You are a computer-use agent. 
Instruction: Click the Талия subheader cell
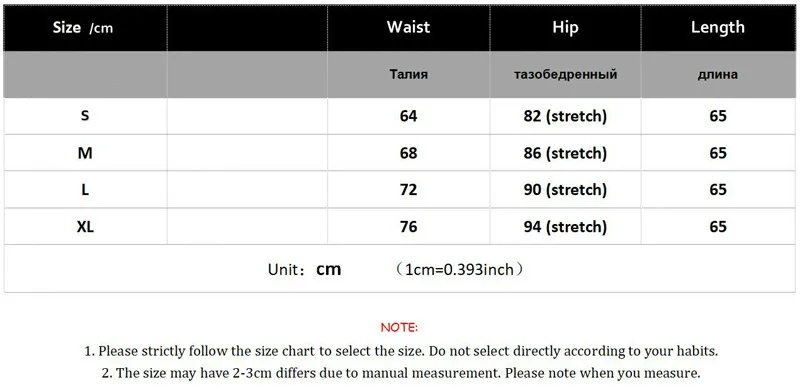[x=408, y=74]
